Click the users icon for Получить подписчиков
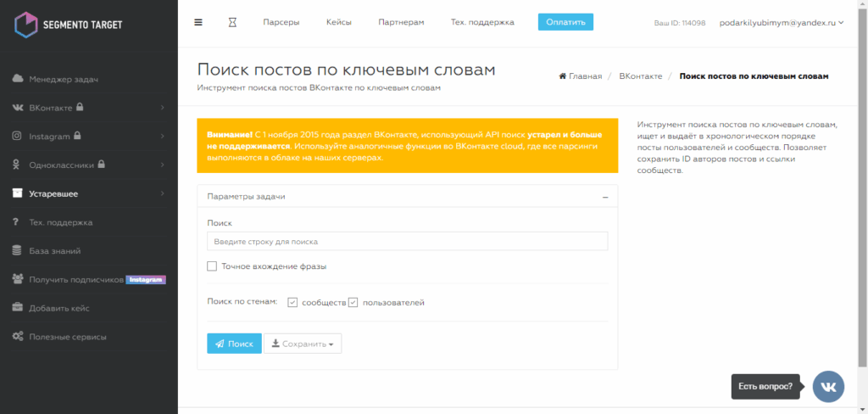The width and height of the screenshot is (868, 414). click(17, 279)
